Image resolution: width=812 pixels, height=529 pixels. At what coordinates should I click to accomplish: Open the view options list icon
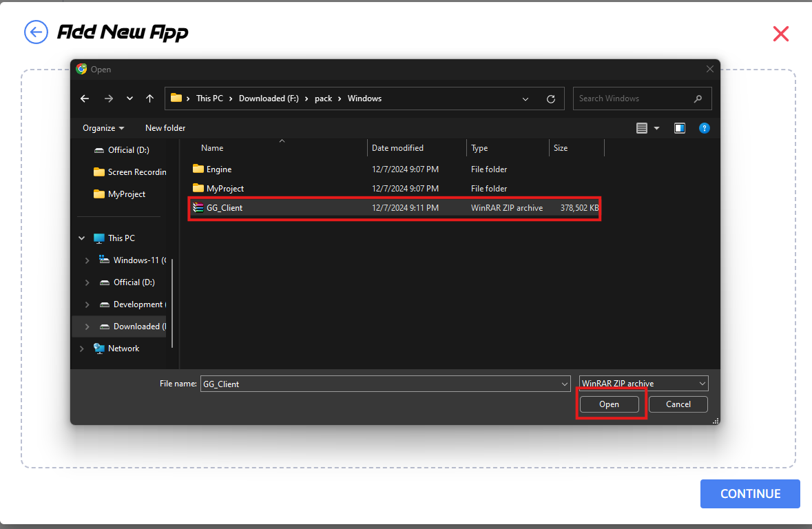pyautogui.click(x=642, y=128)
